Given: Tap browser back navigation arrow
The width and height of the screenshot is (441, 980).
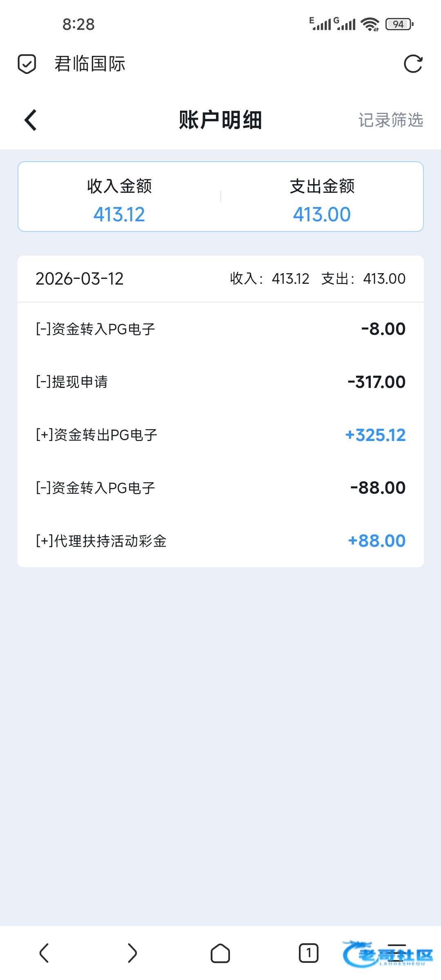Looking at the screenshot, I should [x=44, y=953].
